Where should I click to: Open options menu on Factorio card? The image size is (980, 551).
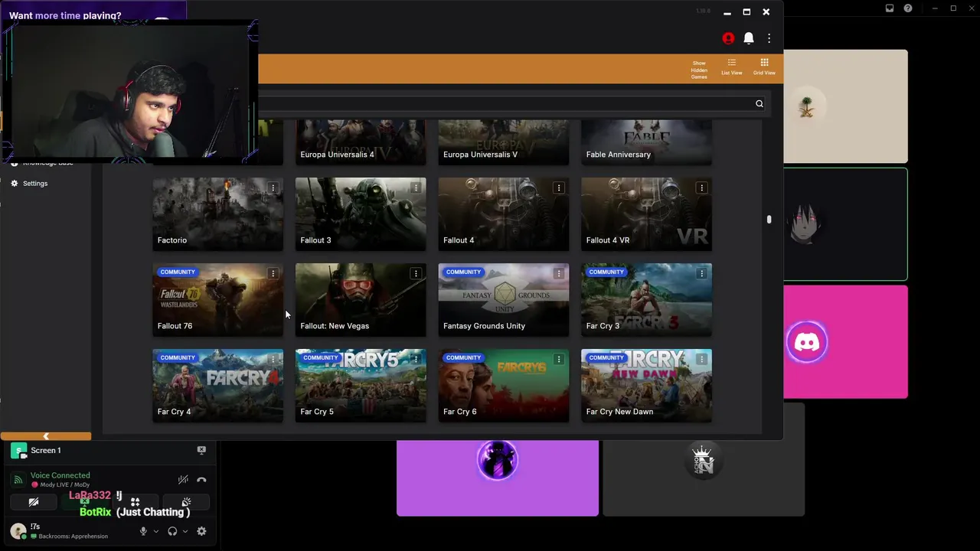273,187
